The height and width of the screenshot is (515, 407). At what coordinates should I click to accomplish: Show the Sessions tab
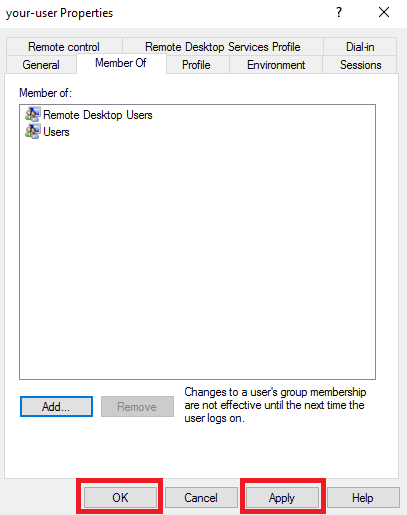point(361,65)
